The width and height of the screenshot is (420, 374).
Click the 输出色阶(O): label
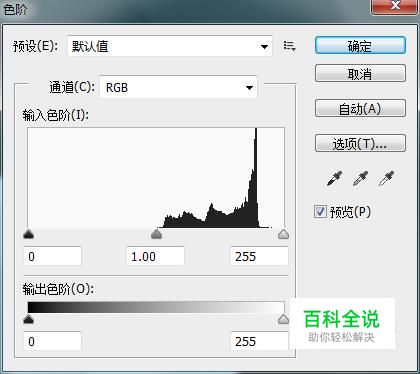pos(58,289)
